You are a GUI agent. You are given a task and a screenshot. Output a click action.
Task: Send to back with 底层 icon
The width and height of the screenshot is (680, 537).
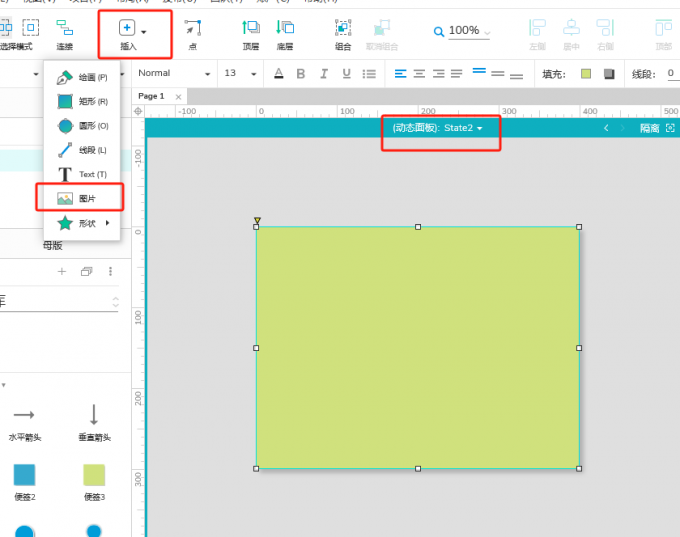pos(285,28)
